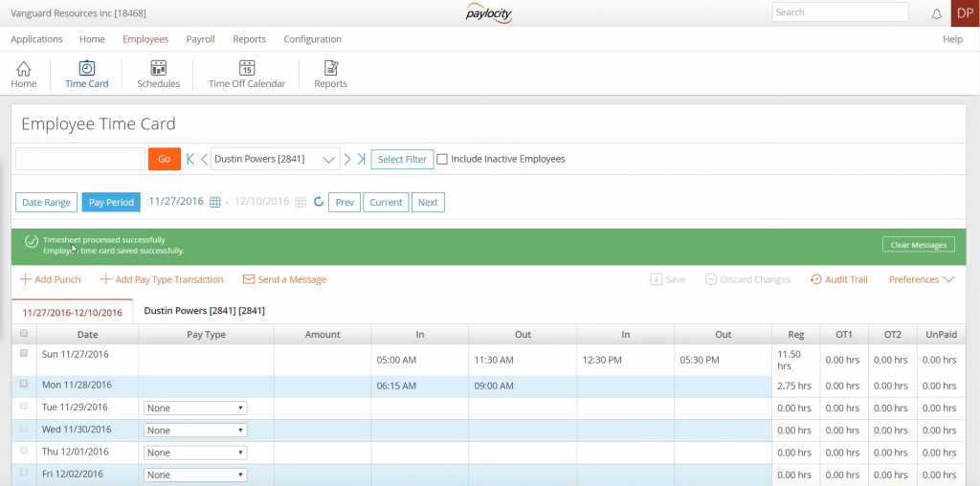Image resolution: width=980 pixels, height=486 pixels.
Task: Go to the next employee arrow
Action: click(x=348, y=159)
